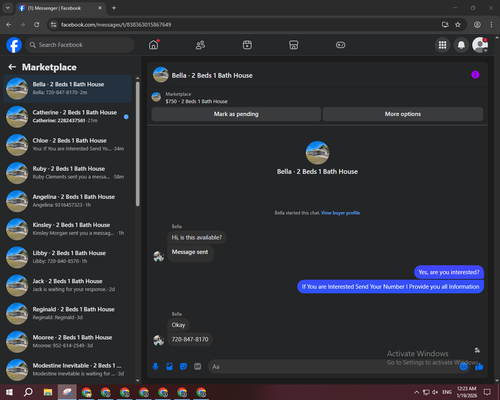The image size is (500, 400).
Task: Open the account profile picture menu
Action: pos(480,45)
